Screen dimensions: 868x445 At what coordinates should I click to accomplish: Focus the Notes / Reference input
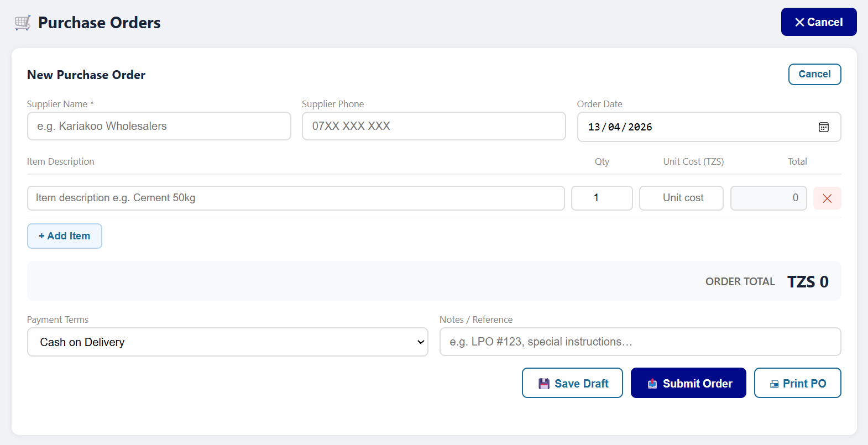[x=640, y=342]
